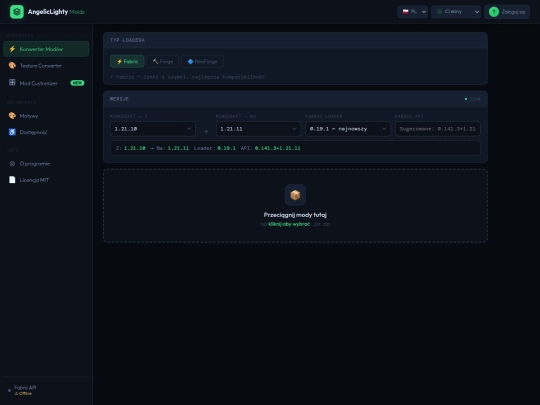
Task: Click the Zaloguj się button
Action: (507, 12)
